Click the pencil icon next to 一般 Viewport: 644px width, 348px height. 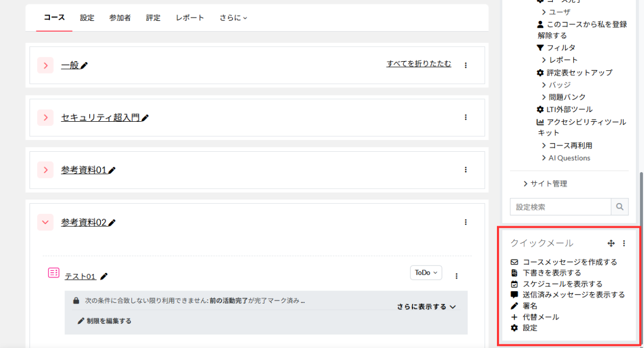[84, 65]
